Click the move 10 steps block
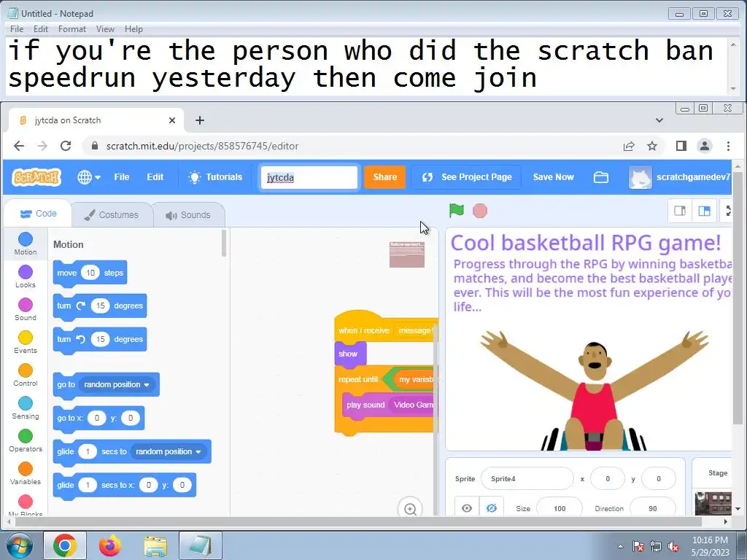 pos(90,273)
